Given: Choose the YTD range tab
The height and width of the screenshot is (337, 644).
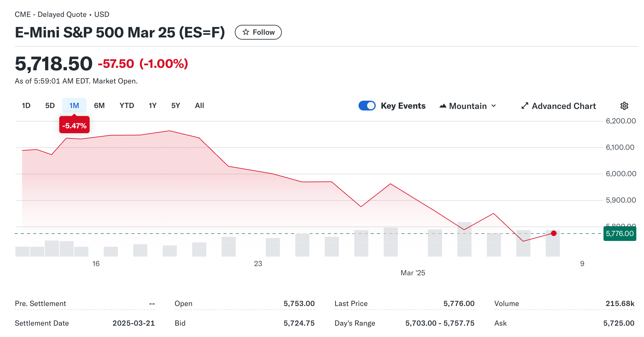Looking at the screenshot, I should tap(127, 106).
